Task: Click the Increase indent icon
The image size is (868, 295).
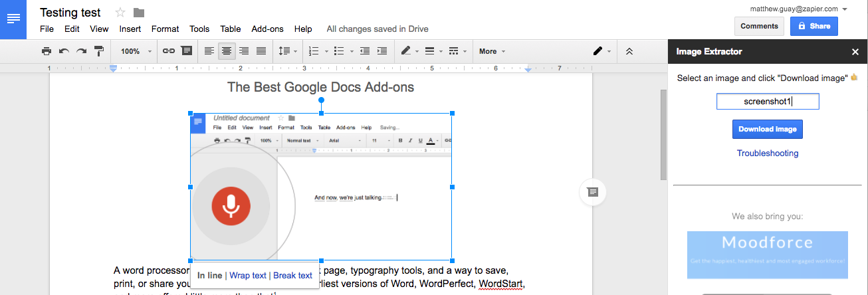Action: (382, 51)
